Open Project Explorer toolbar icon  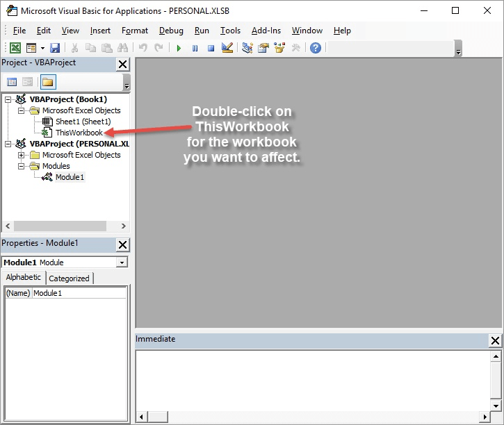(x=247, y=48)
